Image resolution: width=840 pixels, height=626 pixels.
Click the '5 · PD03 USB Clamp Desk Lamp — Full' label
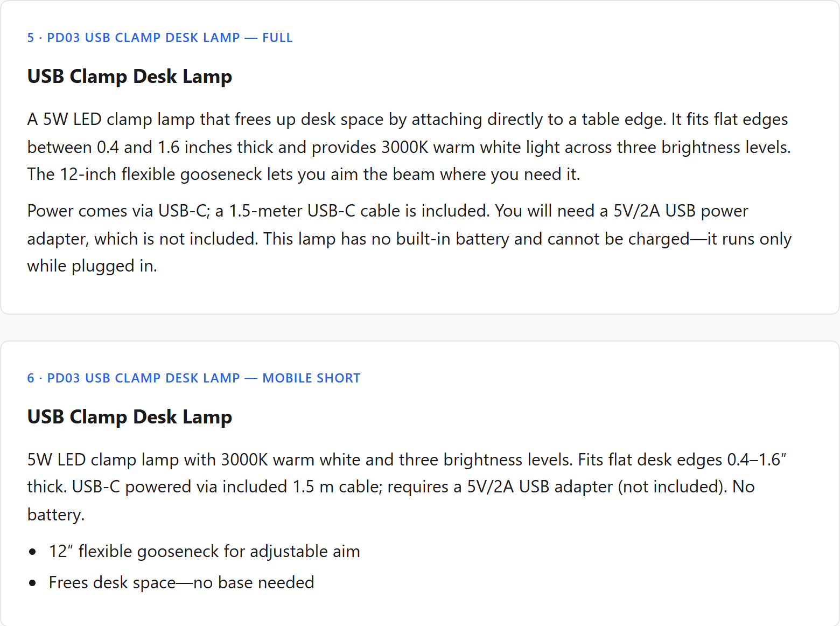[x=160, y=38]
